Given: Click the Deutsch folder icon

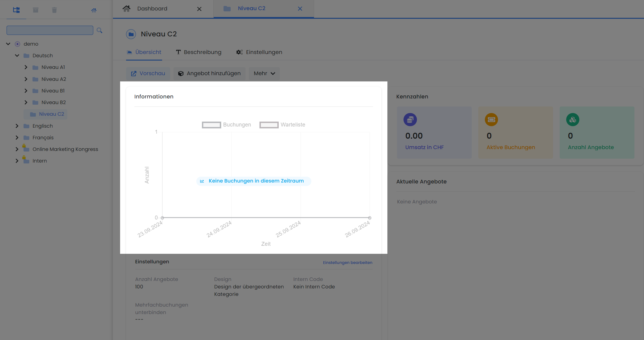Looking at the screenshot, I should pyautogui.click(x=27, y=56).
